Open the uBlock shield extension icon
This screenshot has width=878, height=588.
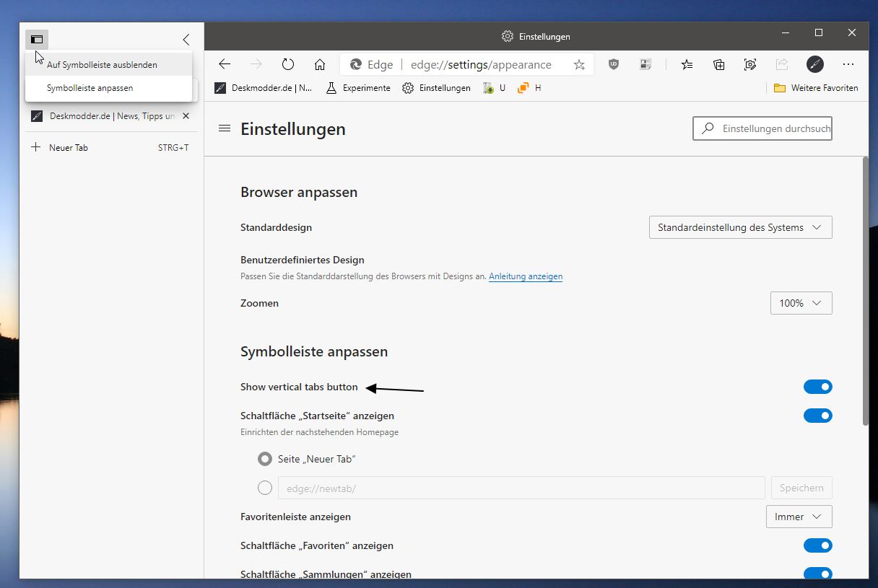614,64
